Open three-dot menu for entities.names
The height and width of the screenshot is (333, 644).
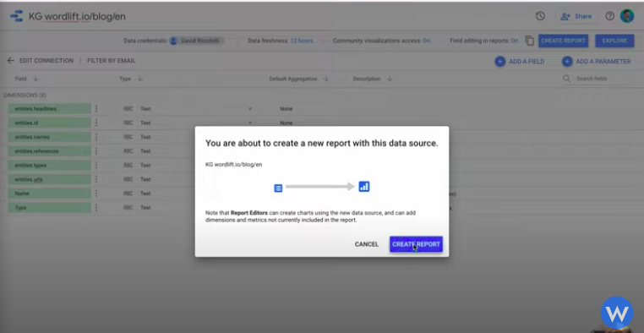click(96, 137)
